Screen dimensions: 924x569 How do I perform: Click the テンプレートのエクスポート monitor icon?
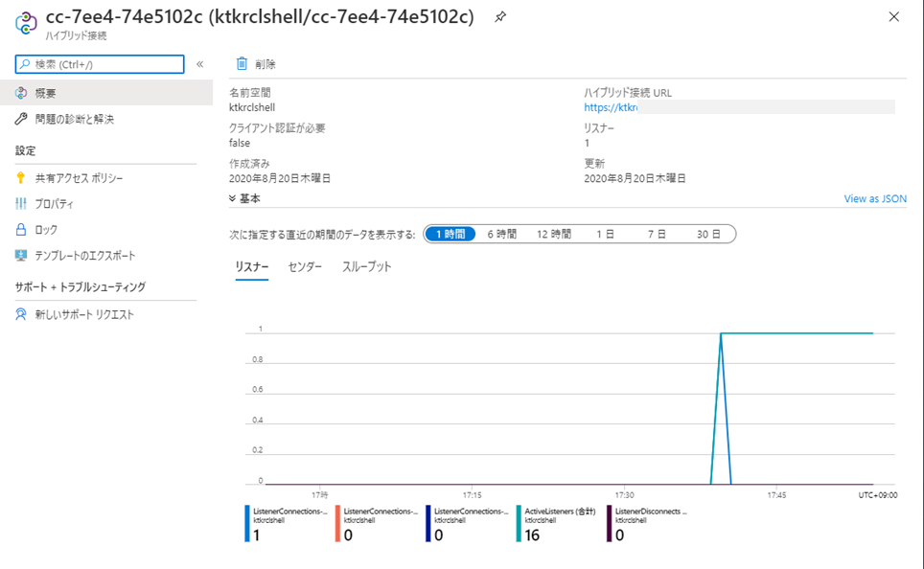[x=21, y=256]
